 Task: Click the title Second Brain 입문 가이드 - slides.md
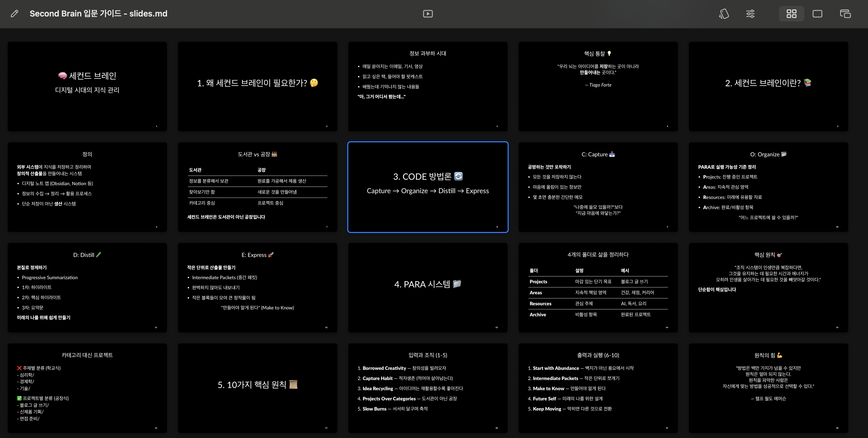point(98,13)
